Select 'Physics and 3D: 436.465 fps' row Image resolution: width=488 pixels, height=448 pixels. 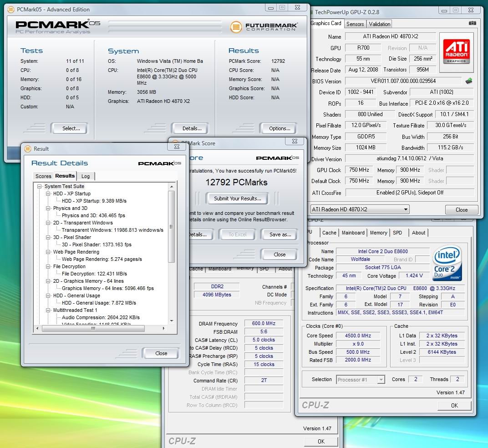click(93, 215)
